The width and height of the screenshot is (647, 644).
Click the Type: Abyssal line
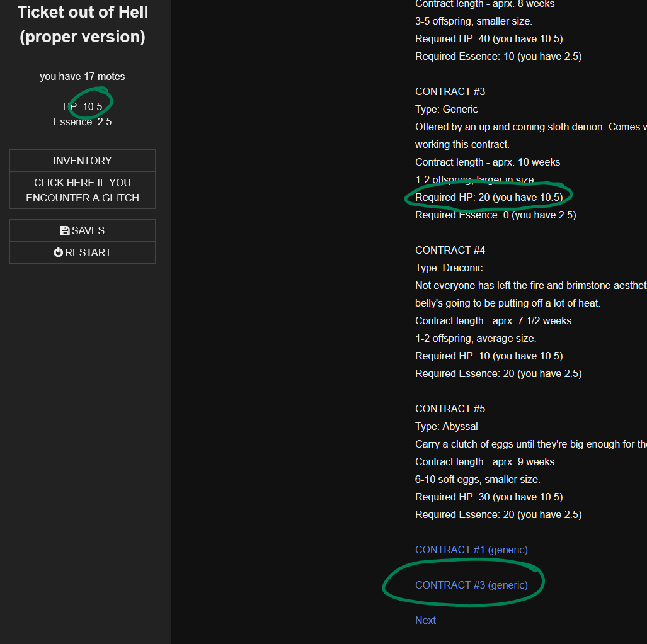point(447,426)
